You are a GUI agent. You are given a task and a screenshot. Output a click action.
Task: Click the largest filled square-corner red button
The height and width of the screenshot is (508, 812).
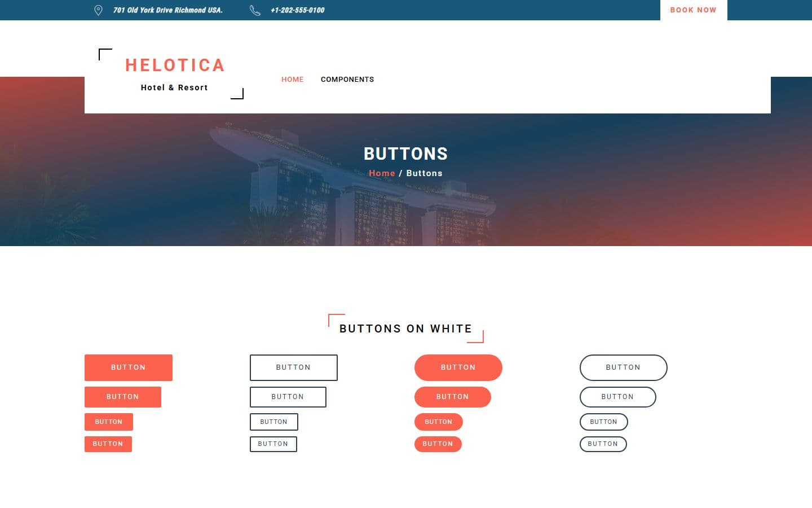pos(129,367)
